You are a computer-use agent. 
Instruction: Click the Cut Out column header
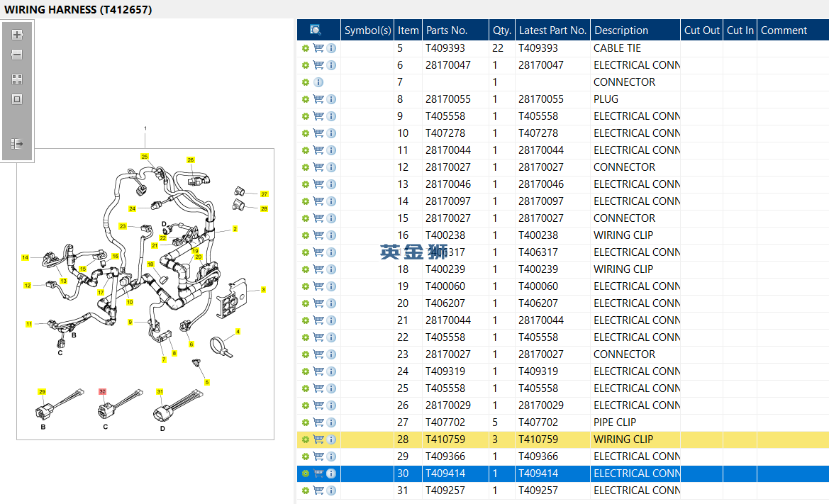tap(701, 30)
